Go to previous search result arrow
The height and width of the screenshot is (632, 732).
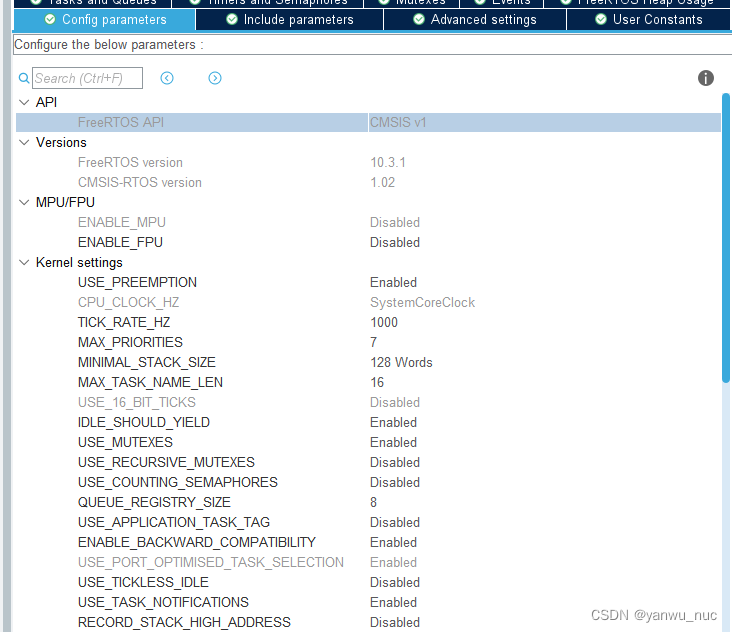pos(167,78)
